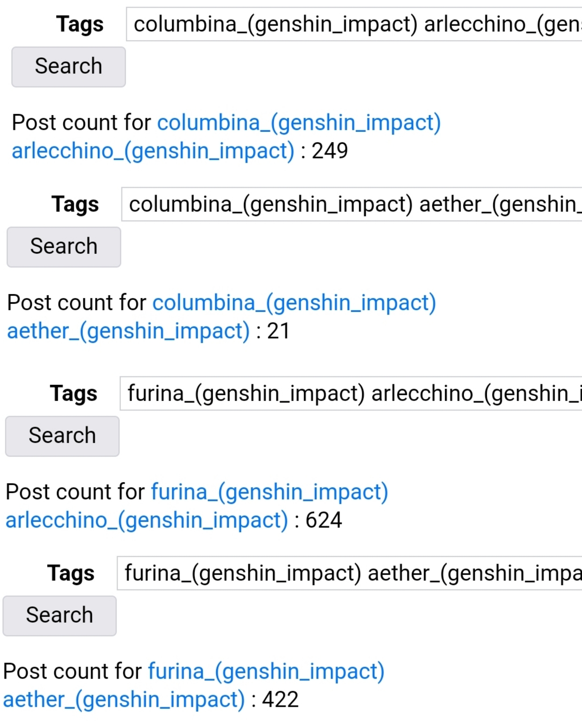582x728 pixels.
Task: Open columbina link in the 21 count result
Action: (x=294, y=302)
